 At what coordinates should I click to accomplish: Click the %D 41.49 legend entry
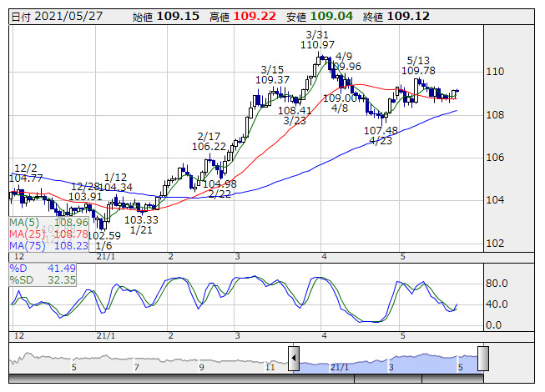pos(43,268)
